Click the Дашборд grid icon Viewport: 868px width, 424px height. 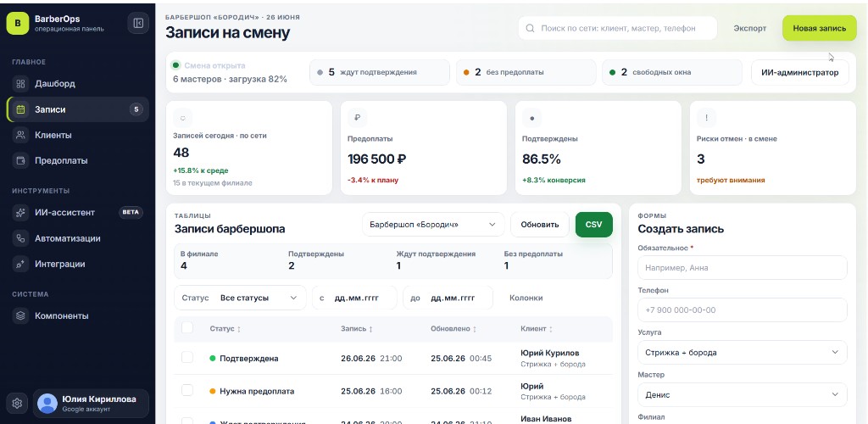20,84
